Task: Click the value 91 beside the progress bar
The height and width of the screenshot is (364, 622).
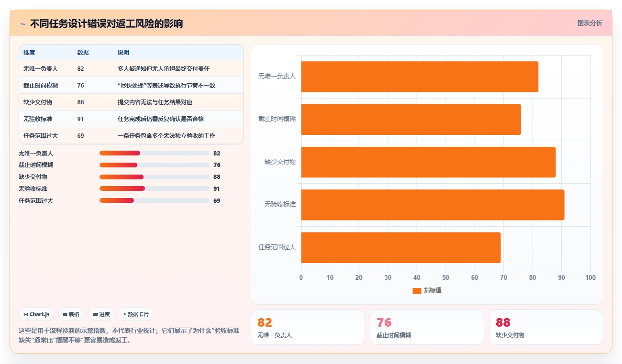Action: 217,189
